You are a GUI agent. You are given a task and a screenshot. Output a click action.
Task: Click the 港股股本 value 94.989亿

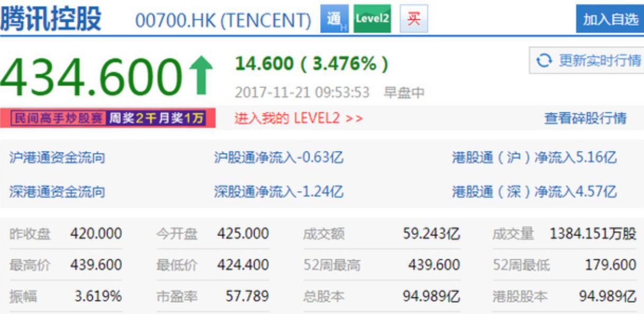pyautogui.click(x=608, y=296)
